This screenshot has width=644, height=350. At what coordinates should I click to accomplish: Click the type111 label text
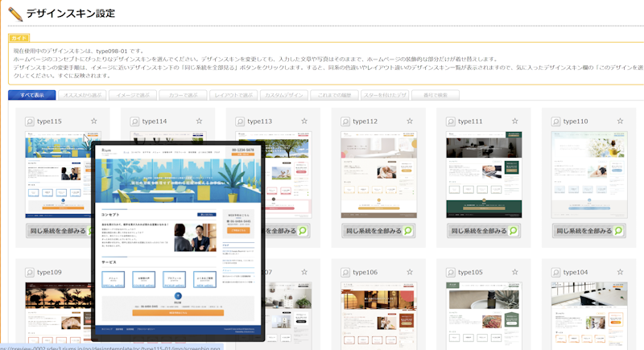(470, 121)
